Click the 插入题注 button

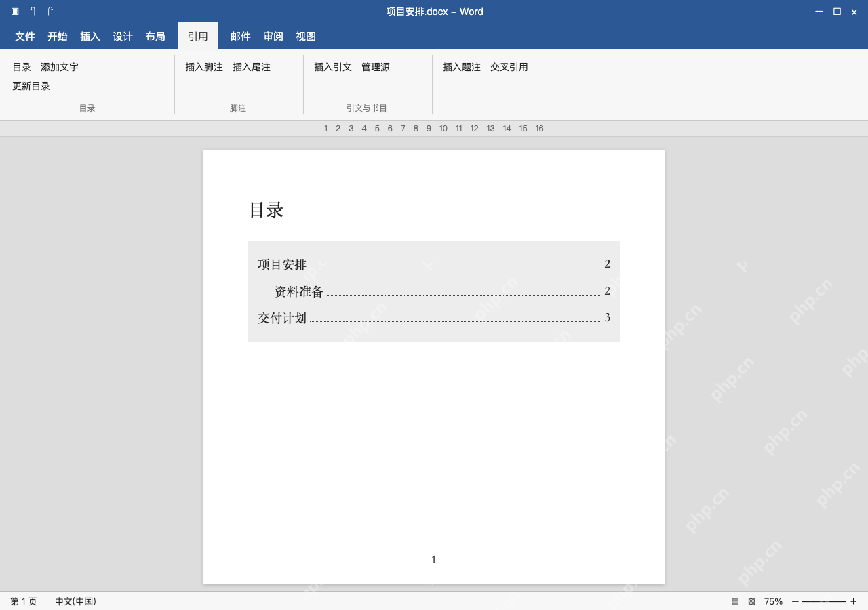(x=462, y=67)
